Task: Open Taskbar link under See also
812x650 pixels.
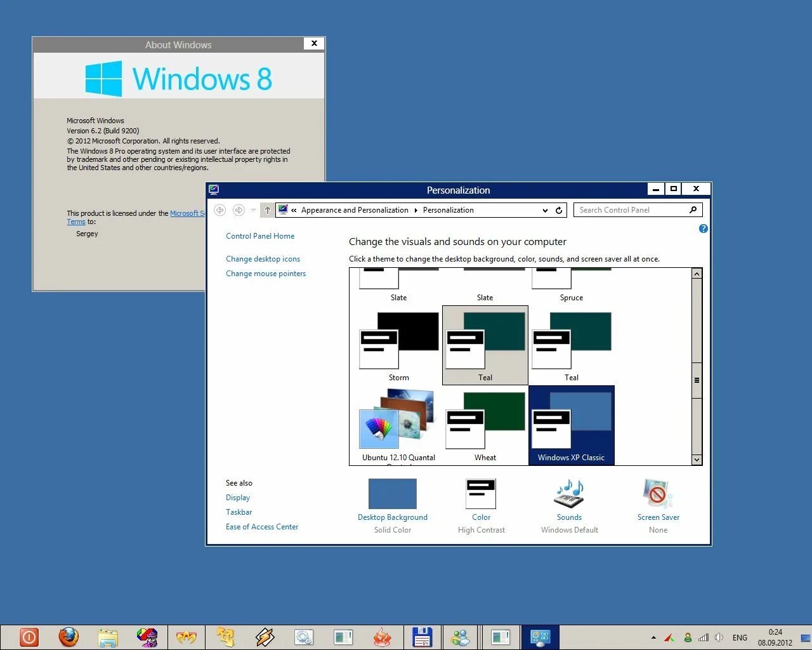Action: (x=239, y=512)
